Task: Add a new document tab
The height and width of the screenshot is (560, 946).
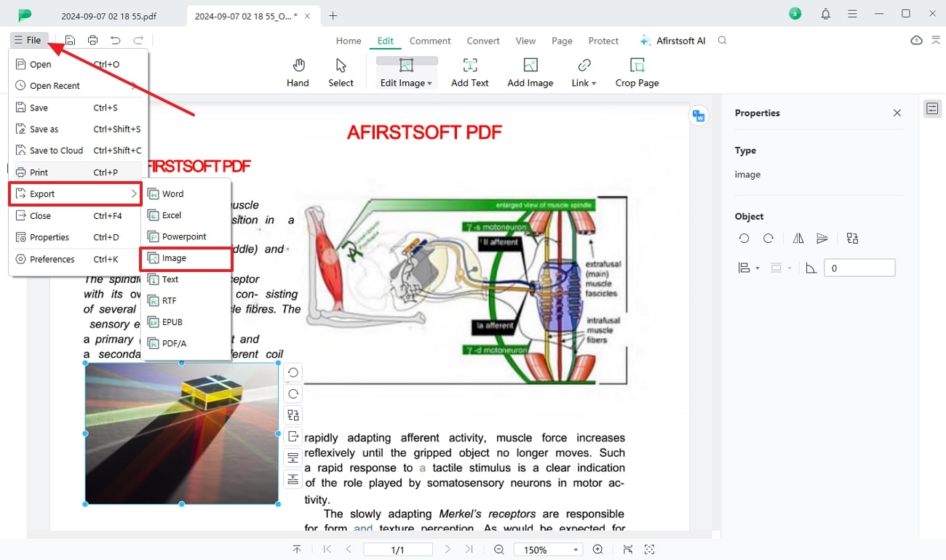Action: (333, 15)
